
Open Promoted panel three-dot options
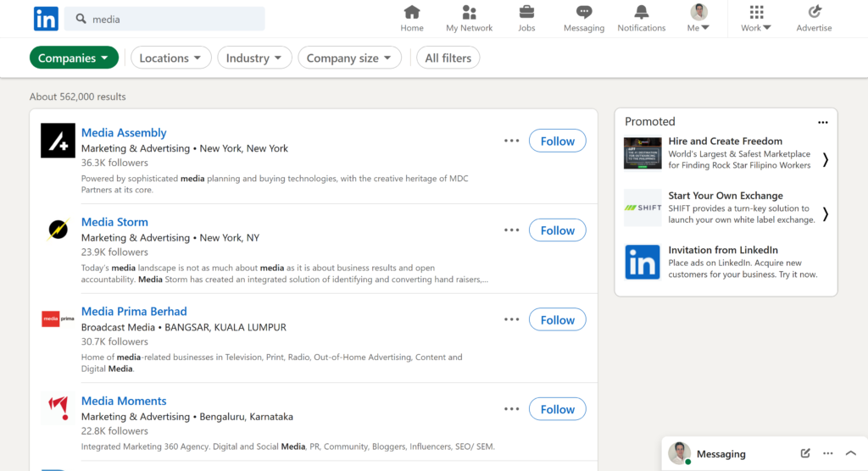pos(822,122)
